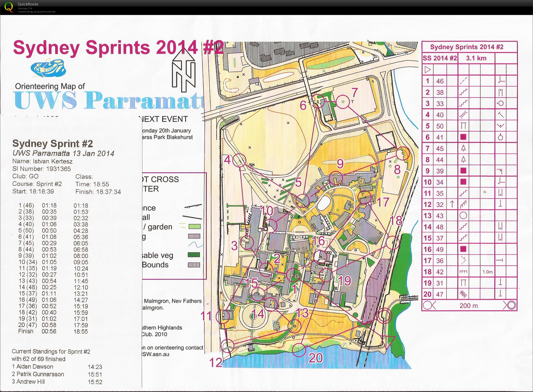The height and width of the screenshot is (392, 533).
Task: Click control circle 13 on the map
Action: tap(294, 326)
